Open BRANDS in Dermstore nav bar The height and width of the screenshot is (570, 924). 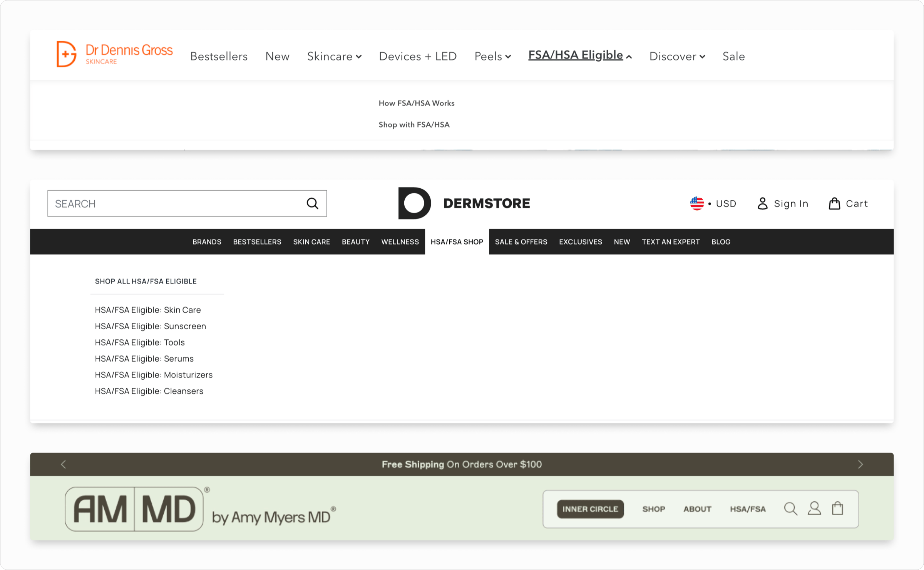coord(207,242)
